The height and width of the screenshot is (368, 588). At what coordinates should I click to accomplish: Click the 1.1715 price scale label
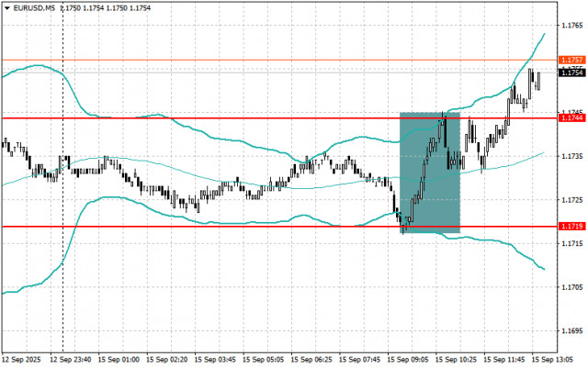coord(572,243)
